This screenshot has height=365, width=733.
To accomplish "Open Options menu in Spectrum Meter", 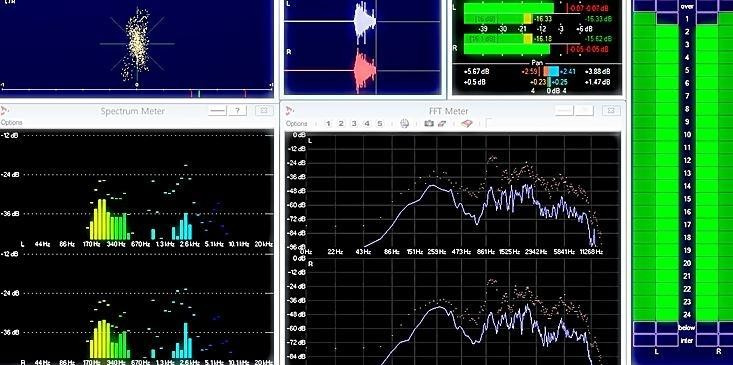I will pyautogui.click(x=11, y=122).
